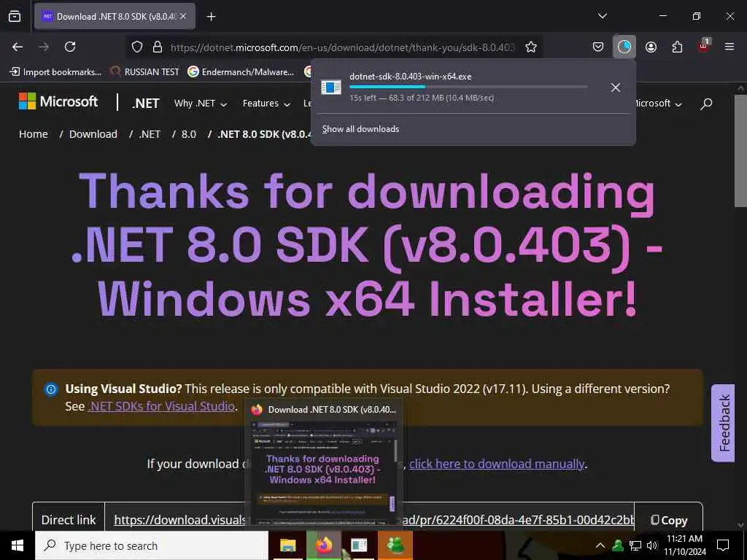Open the taskbar clock and date
This screenshot has height=560, width=747.
click(685, 545)
